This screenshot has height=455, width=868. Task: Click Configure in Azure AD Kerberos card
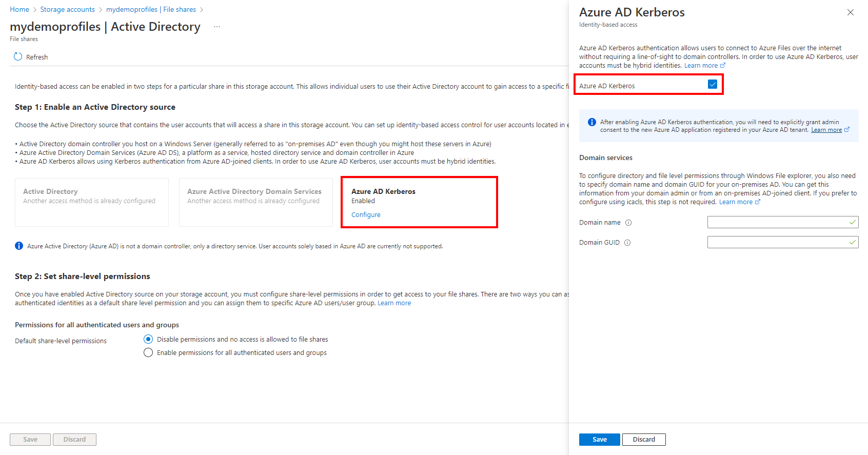[x=366, y=215]
